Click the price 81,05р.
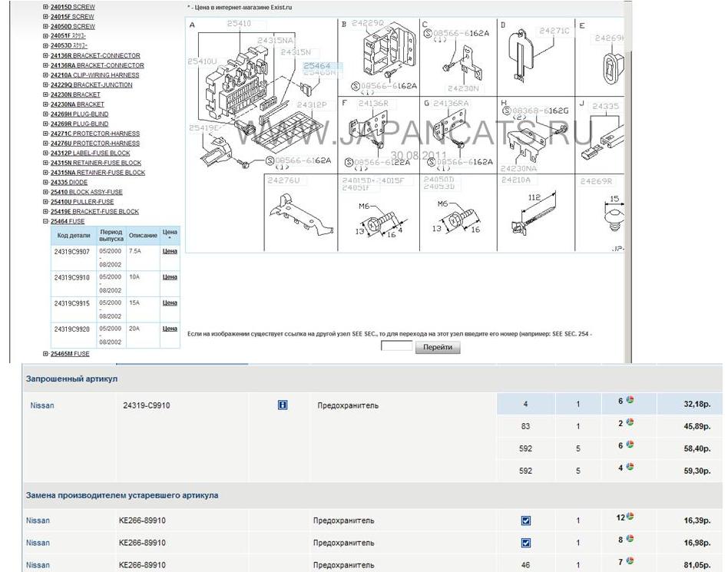Screen dimensions: 728x572 coord(697,565)
